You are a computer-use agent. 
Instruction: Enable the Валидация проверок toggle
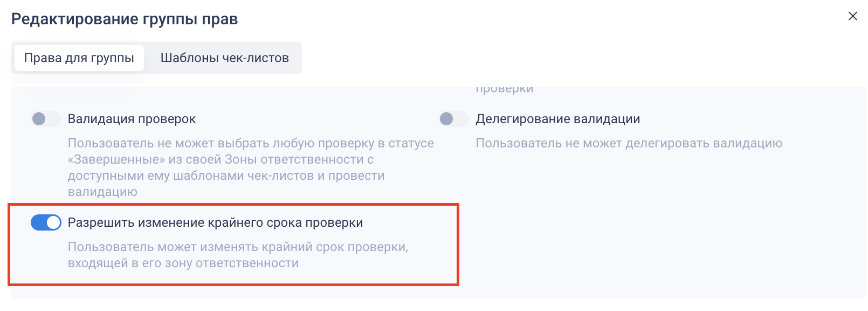click(x=46, y=119)
